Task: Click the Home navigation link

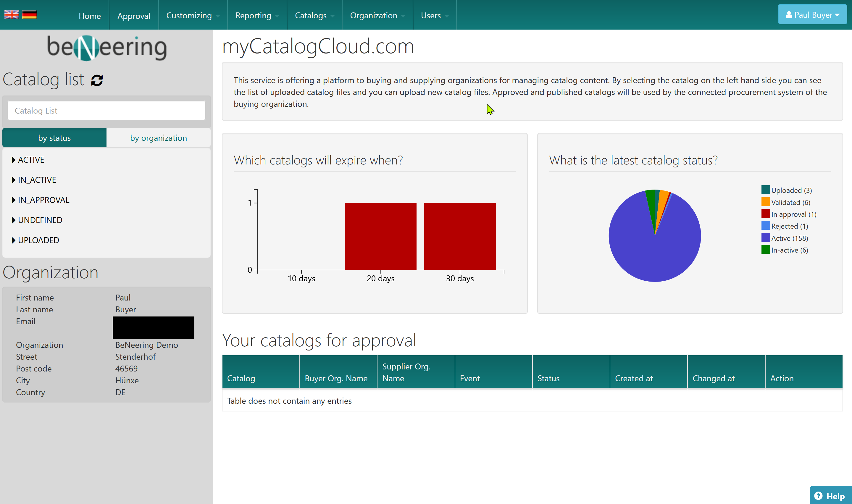Action: coord(90,16)
